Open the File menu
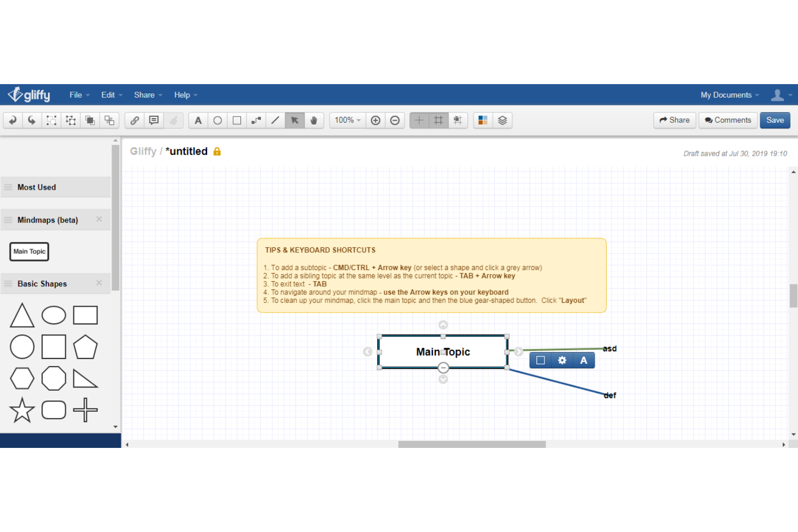 click(x=79, y=95)
